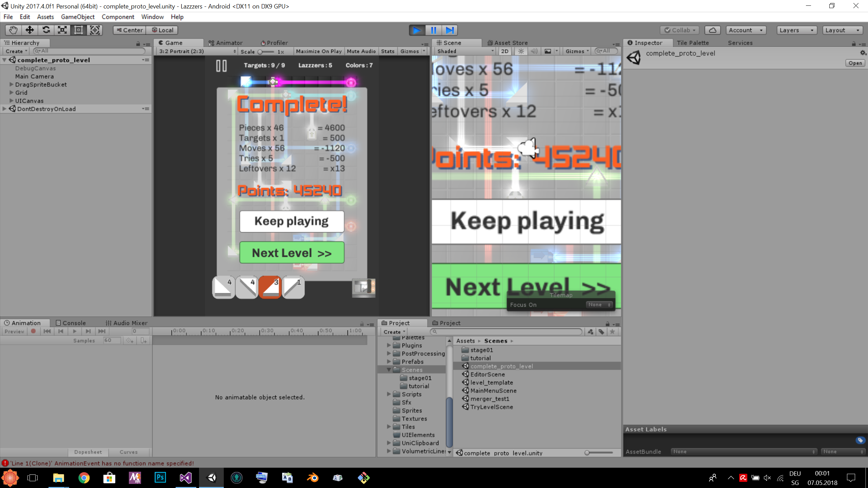Toggle 2D mode in Scene view

pyautogui.click(x=505, y=51)
